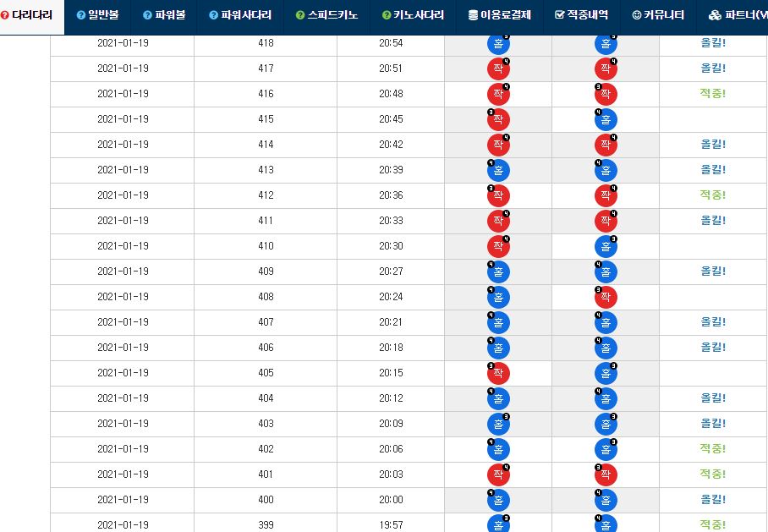Click the 적중! label in round 402

click(713, 449)
